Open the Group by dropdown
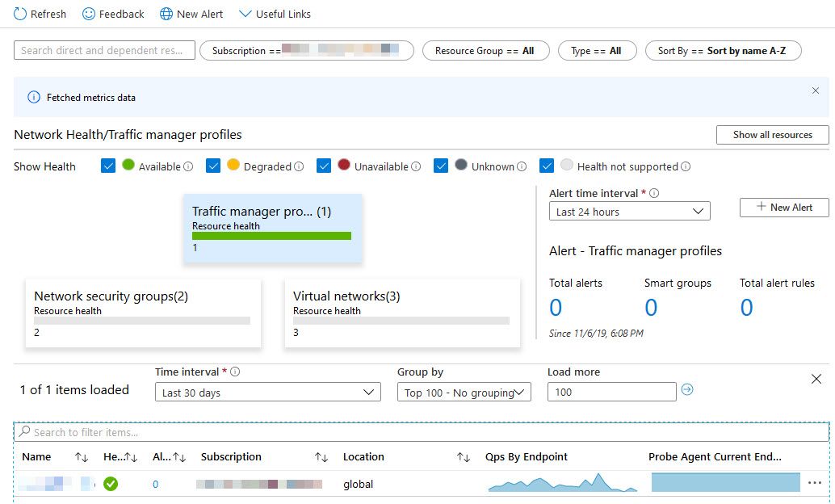Image resolution: width=835 pixels, height=504 pixels. 464,393
